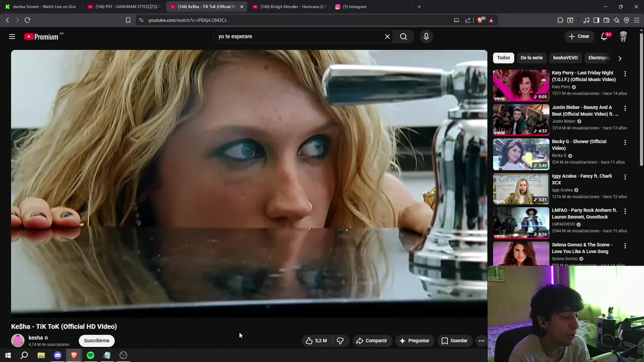
Task: Open the extensions puzzle icon
Action: pyautogui.click(x=560, y=20)
